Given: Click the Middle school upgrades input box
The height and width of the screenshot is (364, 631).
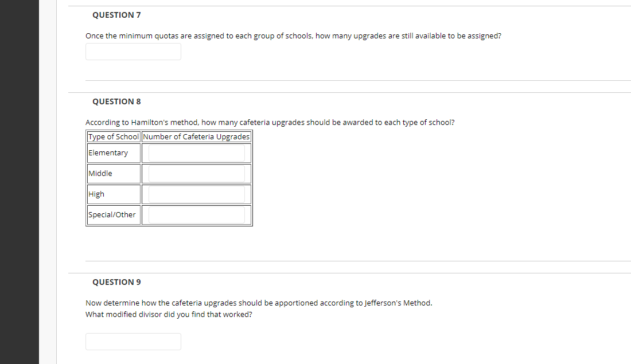Looking at the screenshot, I should point(196,173).
